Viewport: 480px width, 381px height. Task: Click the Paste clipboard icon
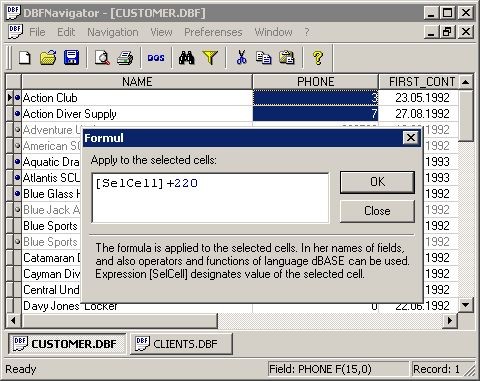[287, 58]
